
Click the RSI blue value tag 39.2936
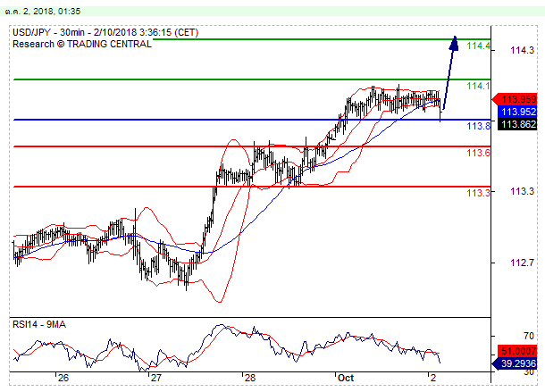pyautogui.click(x=516, y=363)
